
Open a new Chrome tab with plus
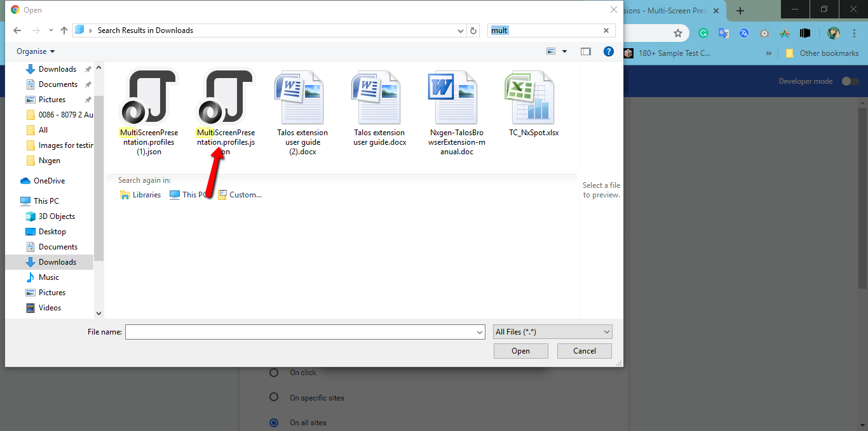tap(740, 11)
